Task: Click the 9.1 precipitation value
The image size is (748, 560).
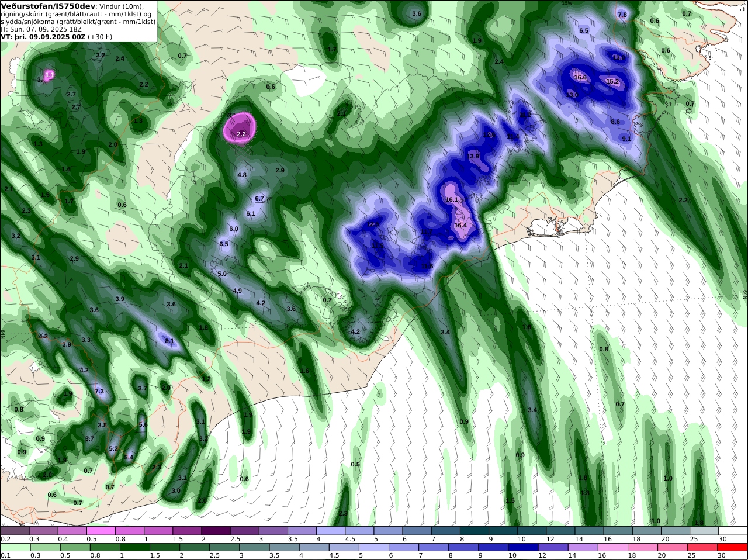Action: pos(626,139)
